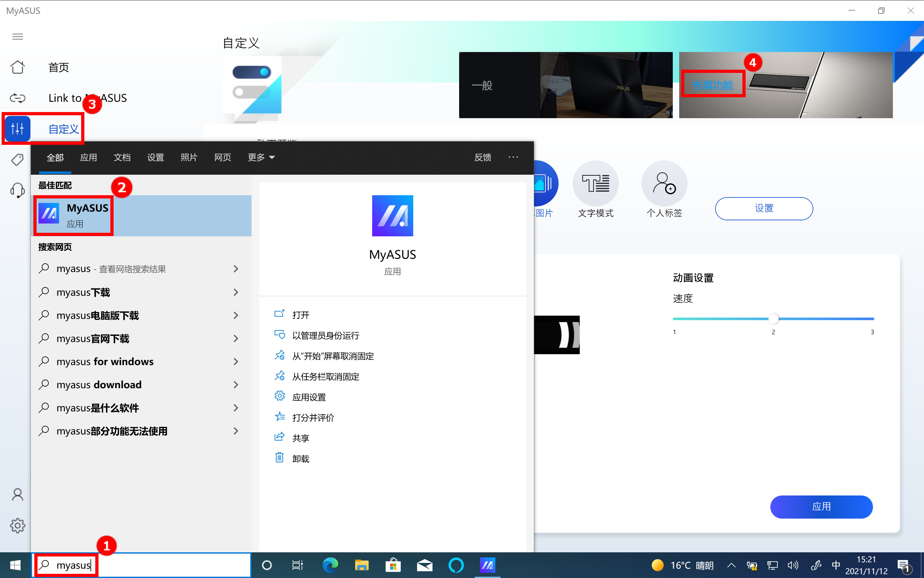This screenshot has height=578, width=924.
Task: Switch to the 照片 search tab
Action: tap(189, 157)
